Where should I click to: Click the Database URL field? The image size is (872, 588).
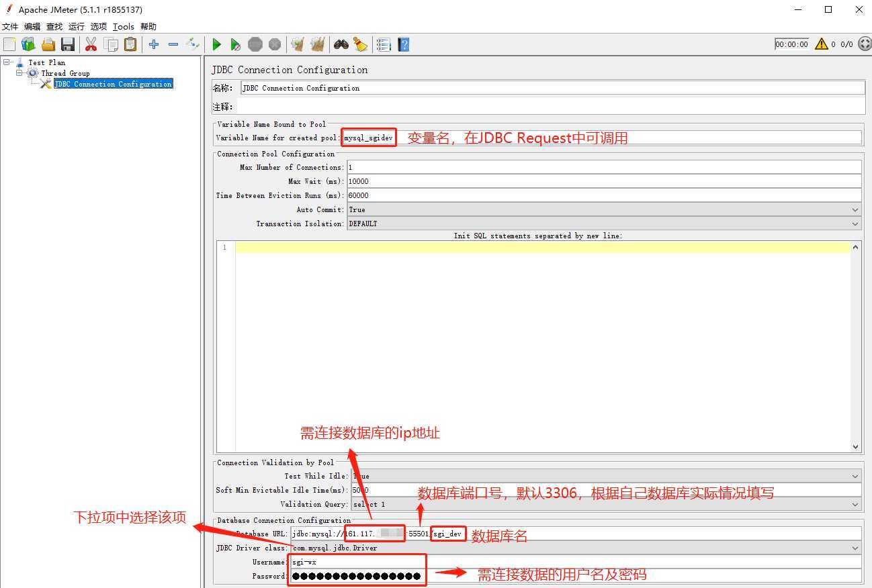coord(576,534)
